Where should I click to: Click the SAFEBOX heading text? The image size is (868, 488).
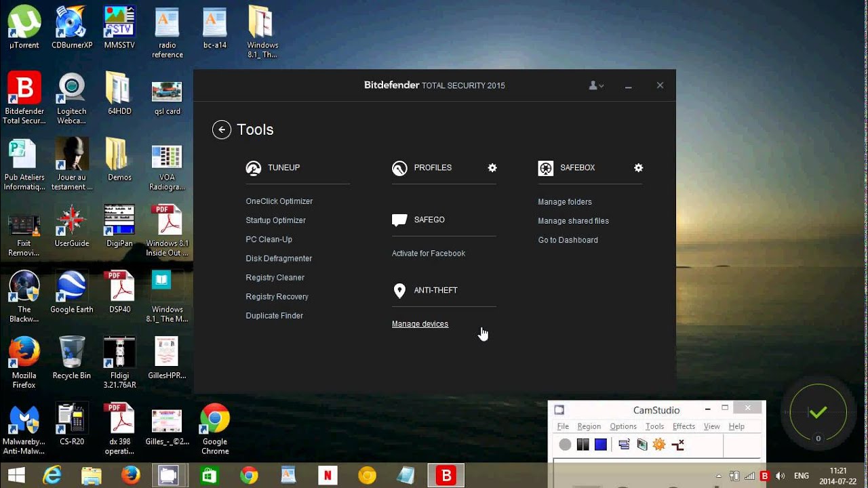pos(578,167)
